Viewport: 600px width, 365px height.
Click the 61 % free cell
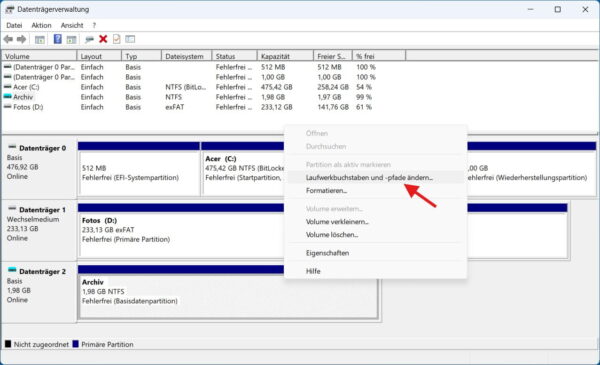364,107
